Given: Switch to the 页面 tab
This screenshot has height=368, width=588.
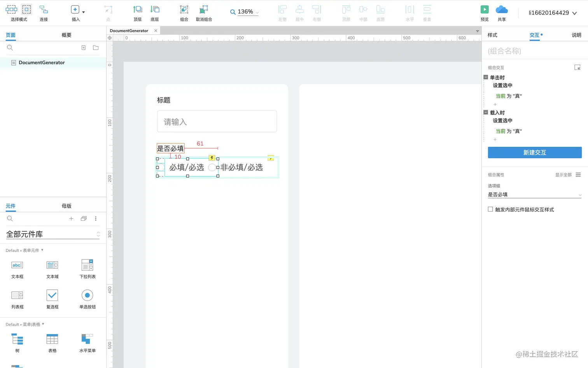Looking at the screenshot, I should click(x=10, y=35).
